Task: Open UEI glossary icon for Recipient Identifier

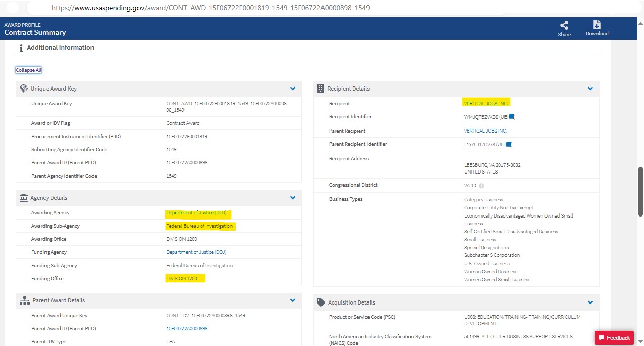Action: click(x=512, y=117)
